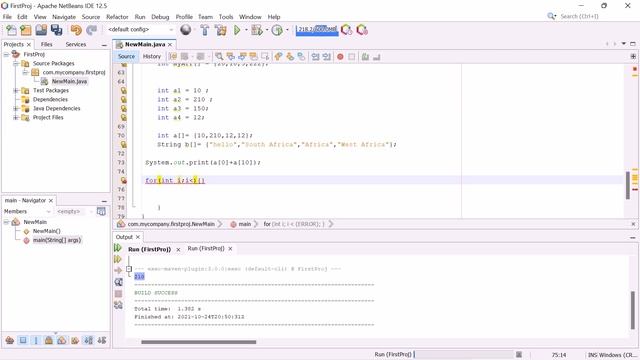
Task: Click the first profiler snapshot icon after memory bar
Action: [347, 30]
